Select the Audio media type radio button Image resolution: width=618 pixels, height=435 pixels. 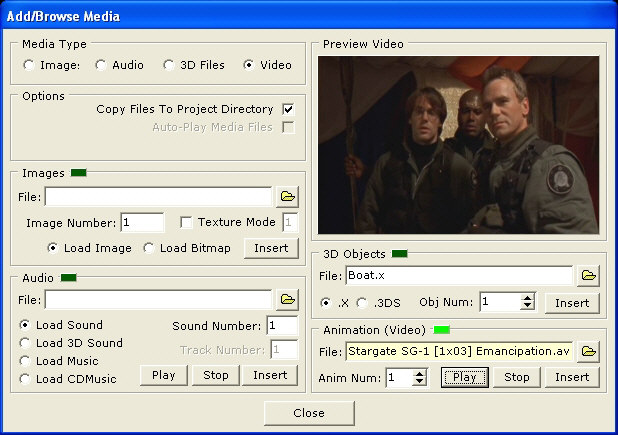(x=101, y=65)
